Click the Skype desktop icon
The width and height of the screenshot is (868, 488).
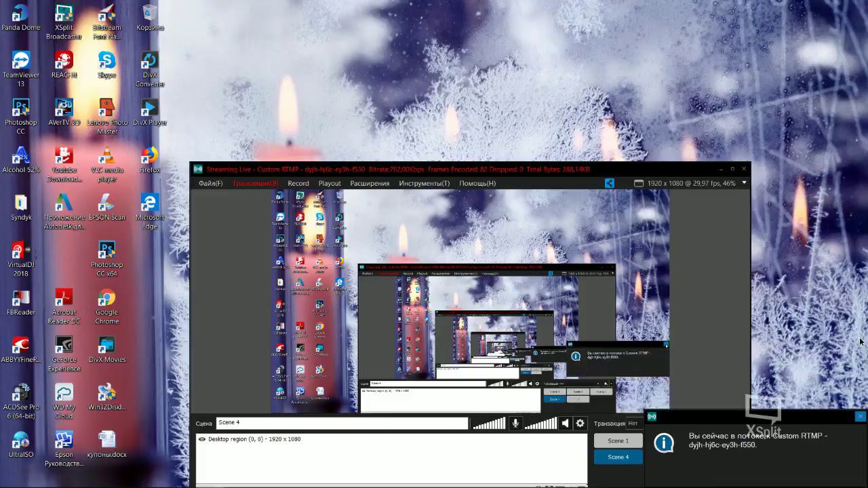(106, 65)
